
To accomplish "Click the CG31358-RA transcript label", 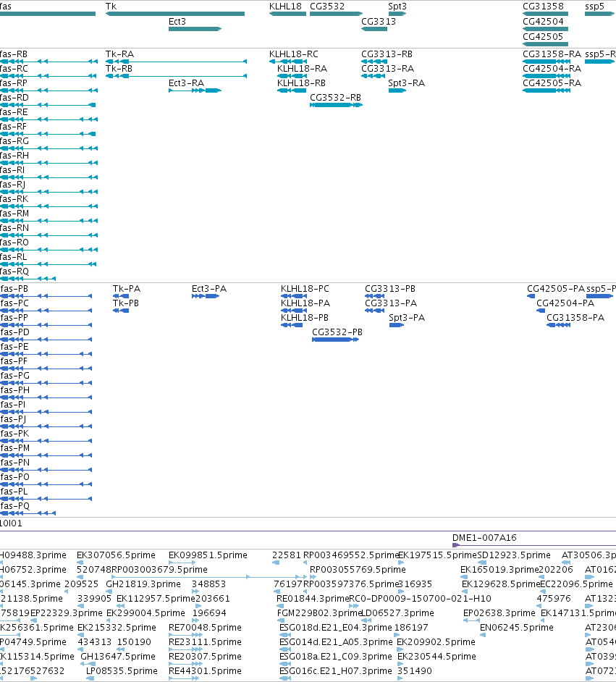I will pos(552,54).
